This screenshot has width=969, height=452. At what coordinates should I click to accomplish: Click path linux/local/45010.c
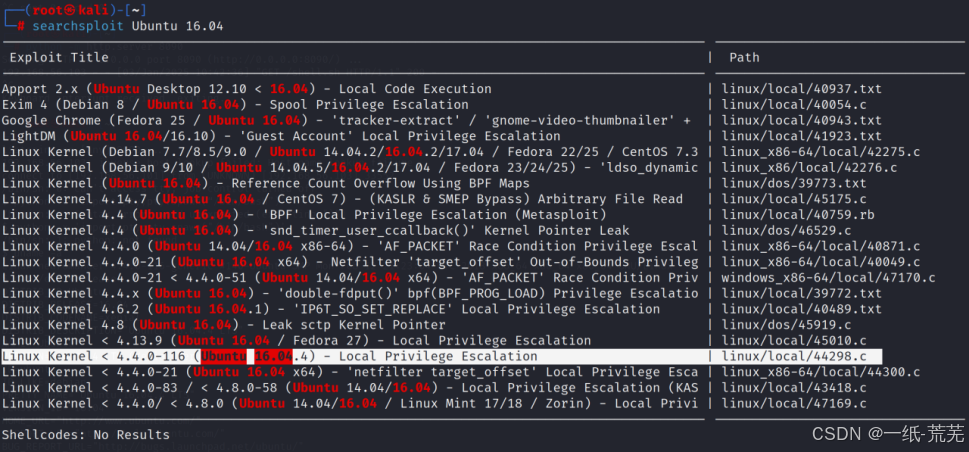click(794, 341)
